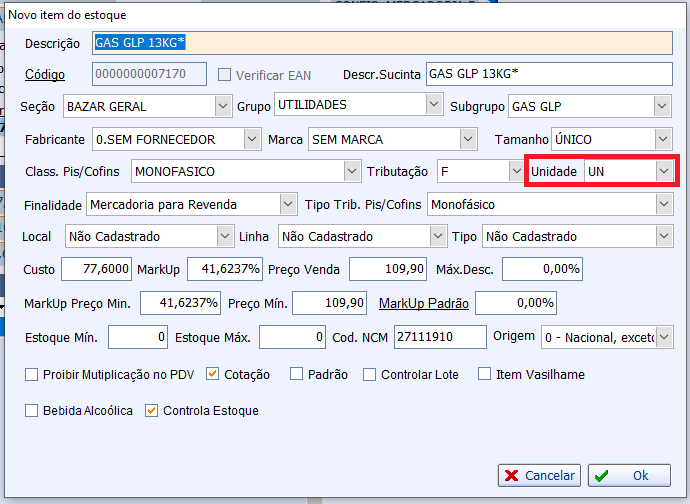The image size is (690, 504).
Task: Click the Cod. NCM input field
Action: [x=439, y=338]
